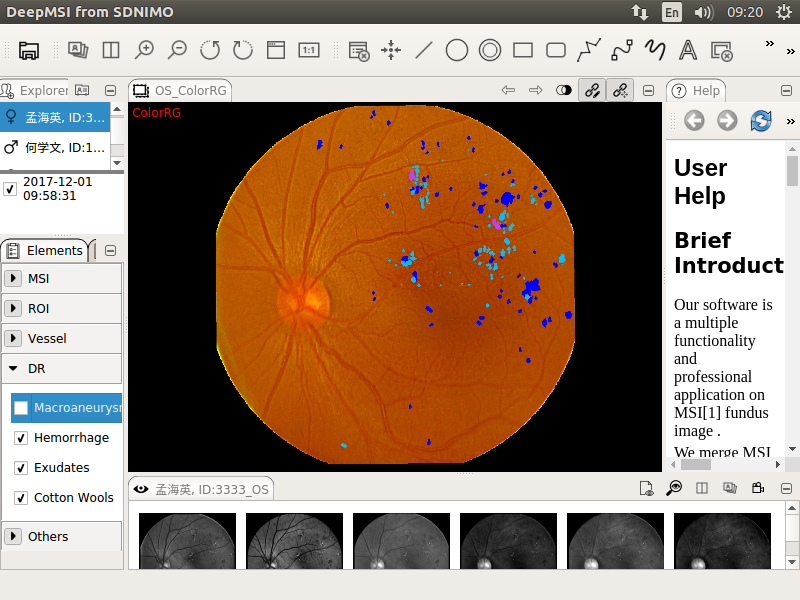Screen dimensions: 800x600
Task: Refresh the Help page
Action: coord(761,121)
